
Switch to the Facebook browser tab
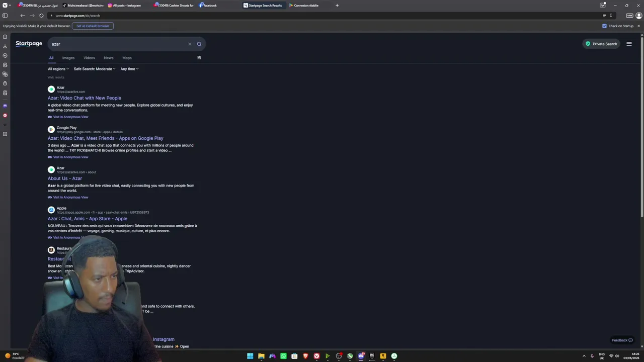tap(218, 6)
